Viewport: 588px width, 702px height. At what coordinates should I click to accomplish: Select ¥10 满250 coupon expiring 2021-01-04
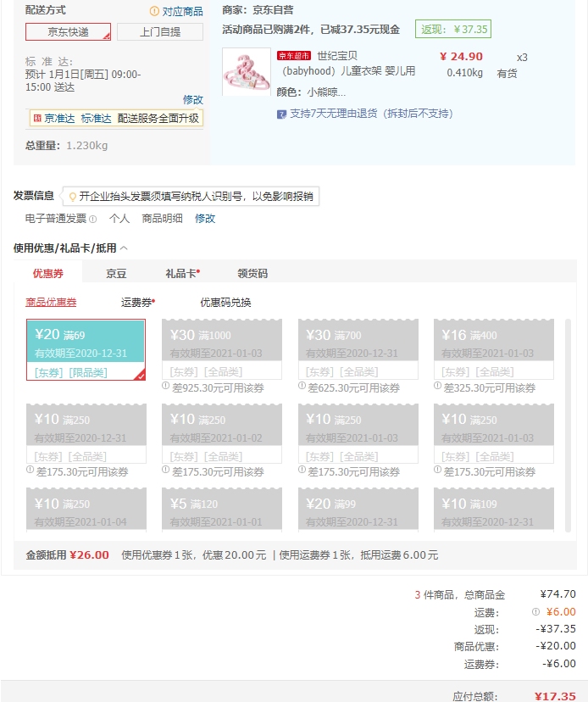[86, 510]
